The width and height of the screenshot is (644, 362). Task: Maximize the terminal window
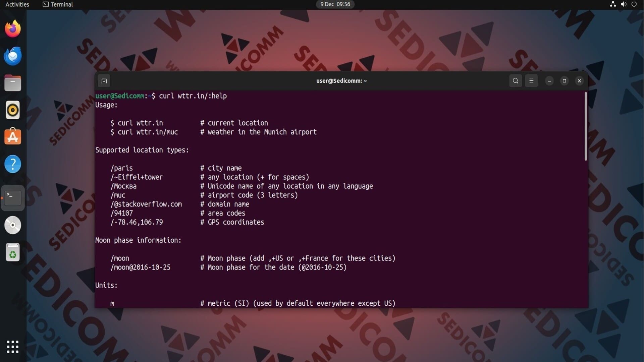564,81
